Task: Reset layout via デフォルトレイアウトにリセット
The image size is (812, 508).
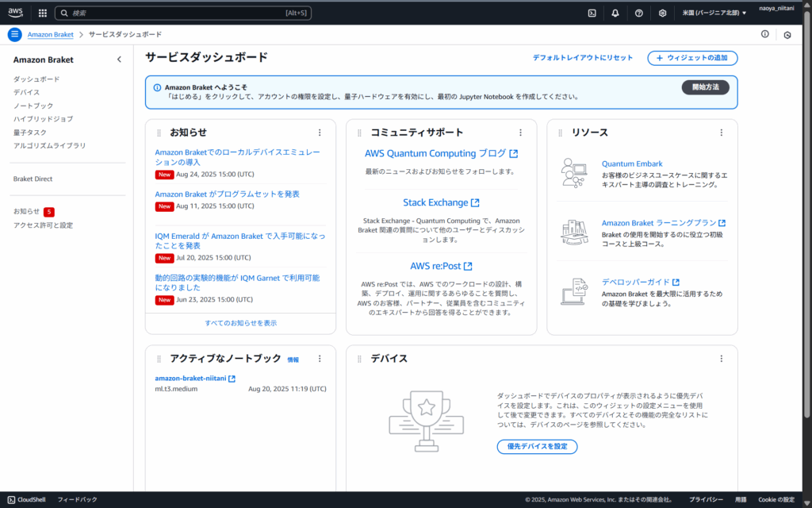Action: tap(583, 58)
